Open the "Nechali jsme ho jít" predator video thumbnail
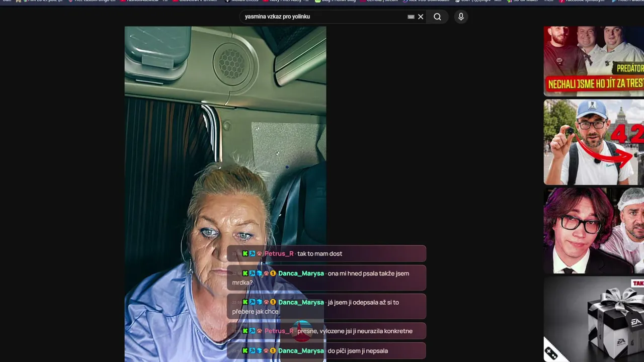Viewport: 644px width, 362px height. pos(594,61)
